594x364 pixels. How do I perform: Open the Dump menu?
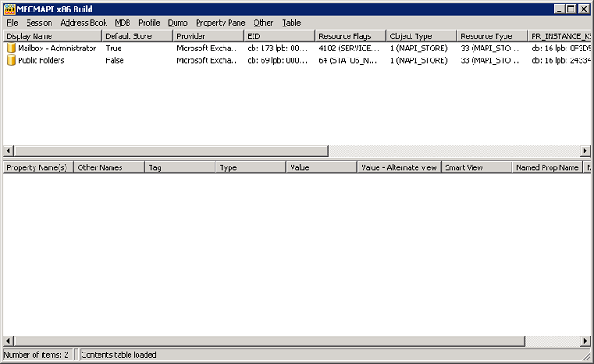click(177, 22)
